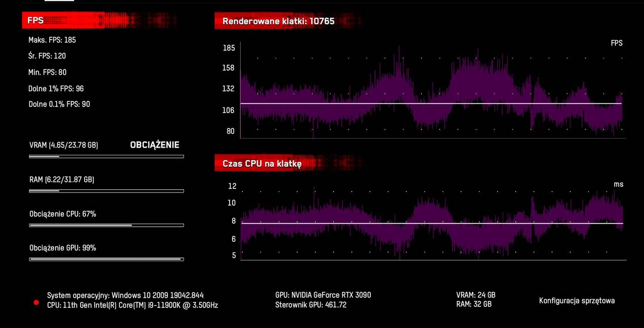Click the Obciążenie CPU load bar

(x=106, y=225)
